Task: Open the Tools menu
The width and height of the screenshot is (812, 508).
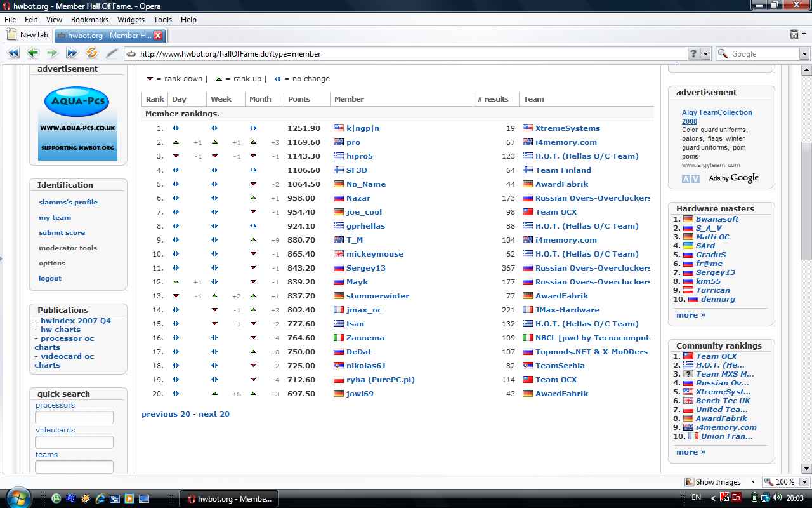Action: pos(162,20)
